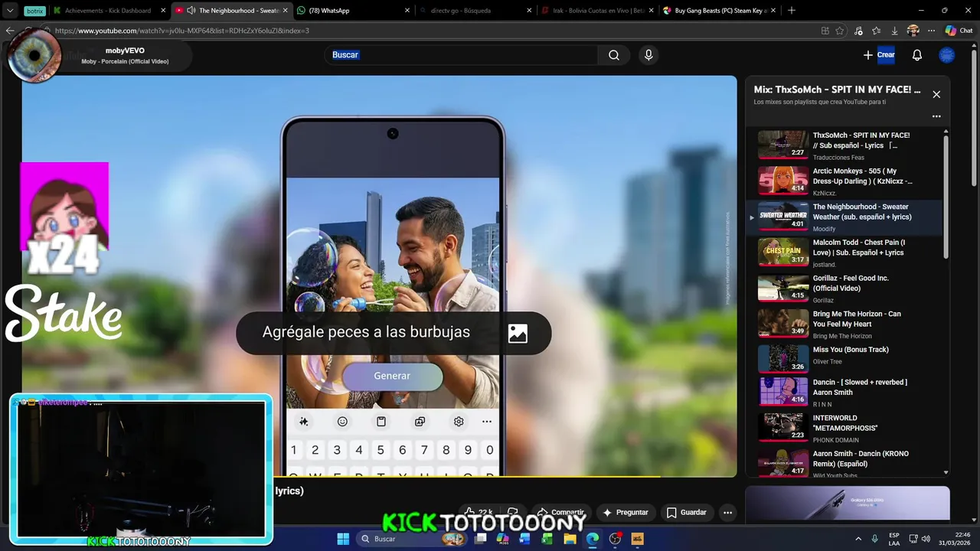
Task: Click the Generar button in the ad
Action: (x=392, y=376)
